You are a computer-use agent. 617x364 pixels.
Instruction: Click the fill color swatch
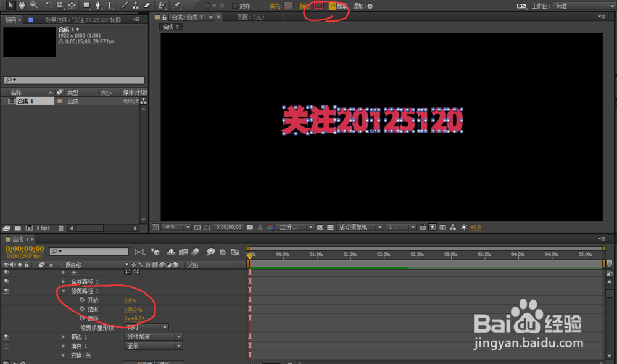288,6
